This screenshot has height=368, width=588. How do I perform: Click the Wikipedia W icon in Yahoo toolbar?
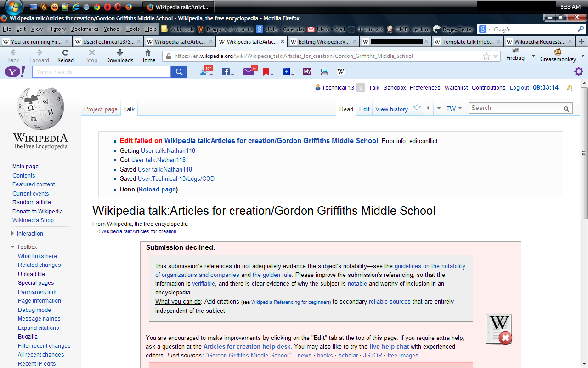341,72
